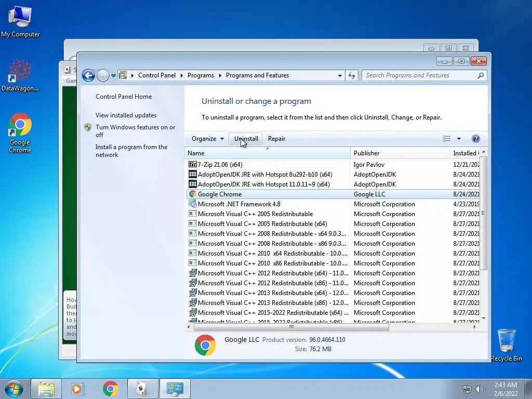
Task: Open Control Panel Home link
Action: click(124, 96)
